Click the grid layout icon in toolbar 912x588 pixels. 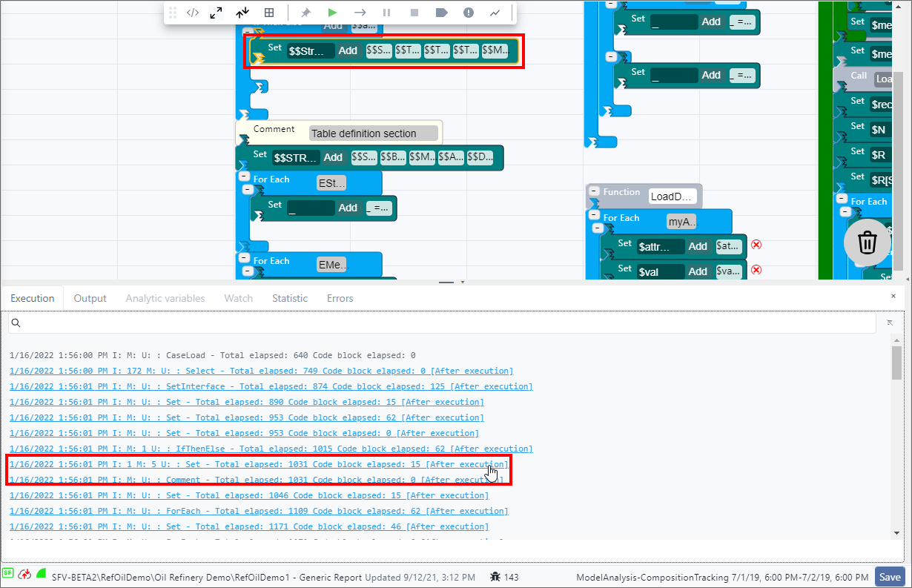(269, 13)
